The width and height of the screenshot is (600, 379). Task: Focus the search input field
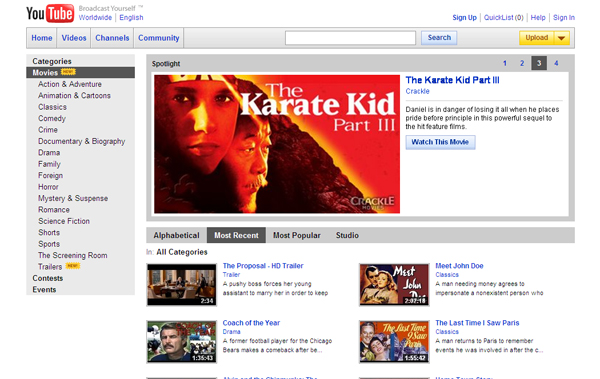click(x=350, y=38)
